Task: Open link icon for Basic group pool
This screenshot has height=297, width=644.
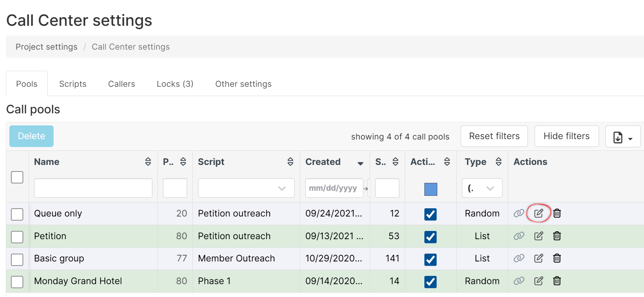Action: tap(519, 258)
